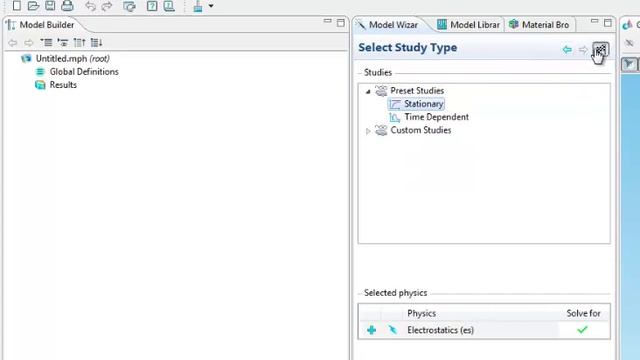This screenshot has height=360, width=640.
Task: Maximize the Model Wizard panel
Action: (x=608, y=23)
